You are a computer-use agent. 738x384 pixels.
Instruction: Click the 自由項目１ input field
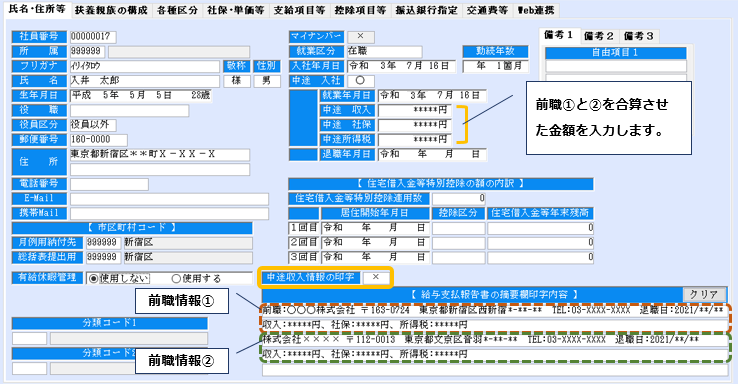click(616, 66)
